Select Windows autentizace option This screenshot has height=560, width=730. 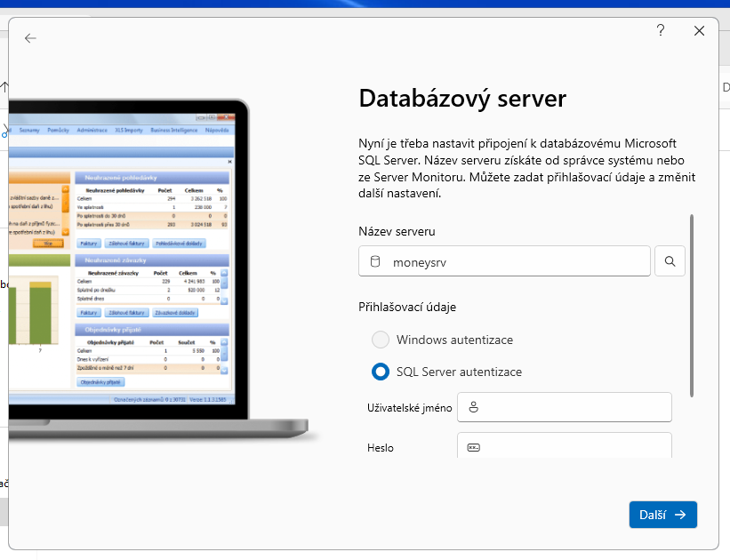(x=381, y=340)
